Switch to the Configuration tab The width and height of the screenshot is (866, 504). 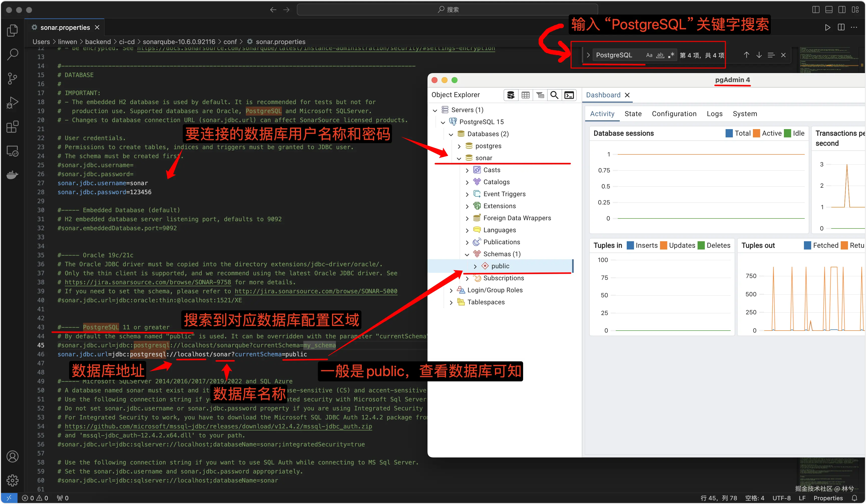pos(674,114)
